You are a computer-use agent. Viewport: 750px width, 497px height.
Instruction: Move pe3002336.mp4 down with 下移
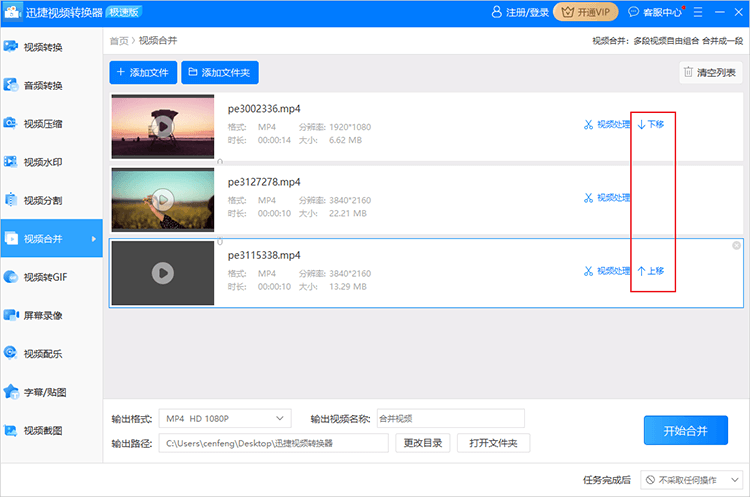[x=651, y=125]
